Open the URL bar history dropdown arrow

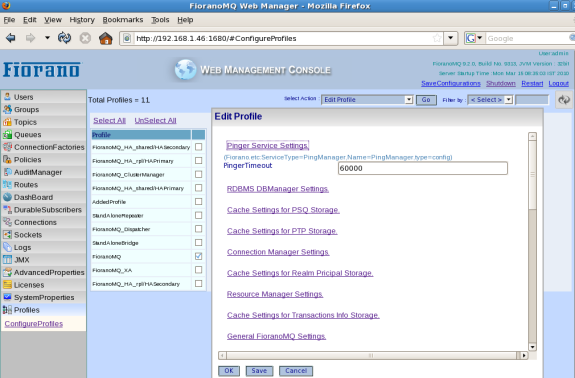point(451,38)
